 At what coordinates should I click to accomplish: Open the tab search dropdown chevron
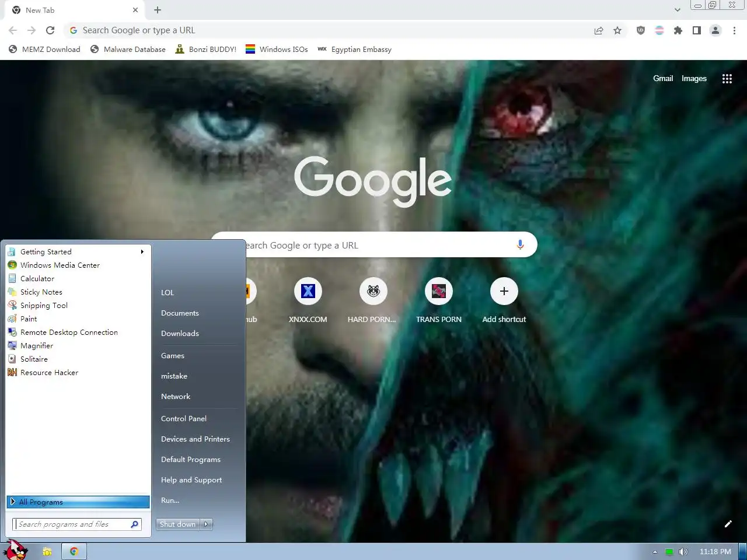point(677,10)
